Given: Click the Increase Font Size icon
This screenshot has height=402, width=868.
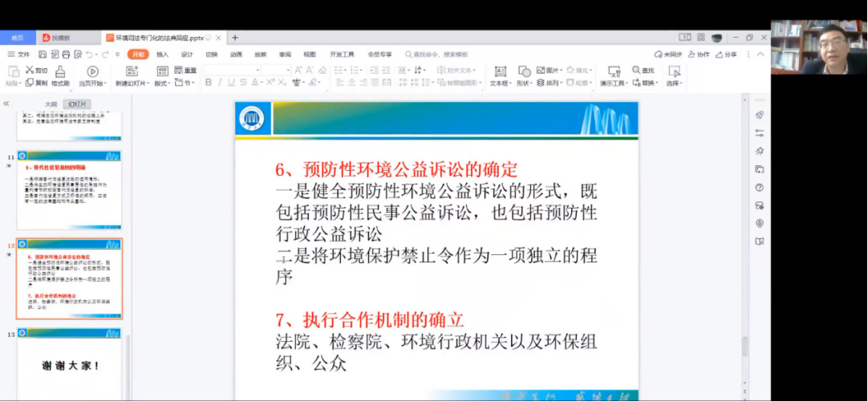Looking at the screenshot, I should click(x=298, y=71).
